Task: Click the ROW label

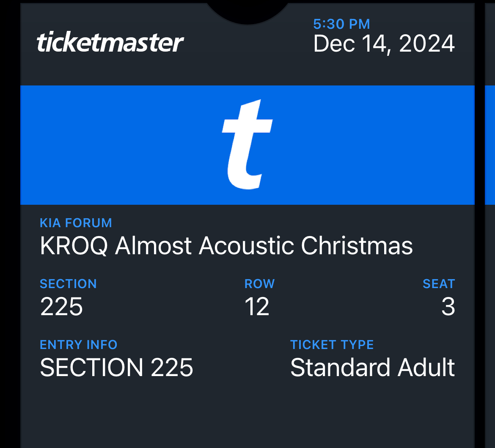Action: 259,284
